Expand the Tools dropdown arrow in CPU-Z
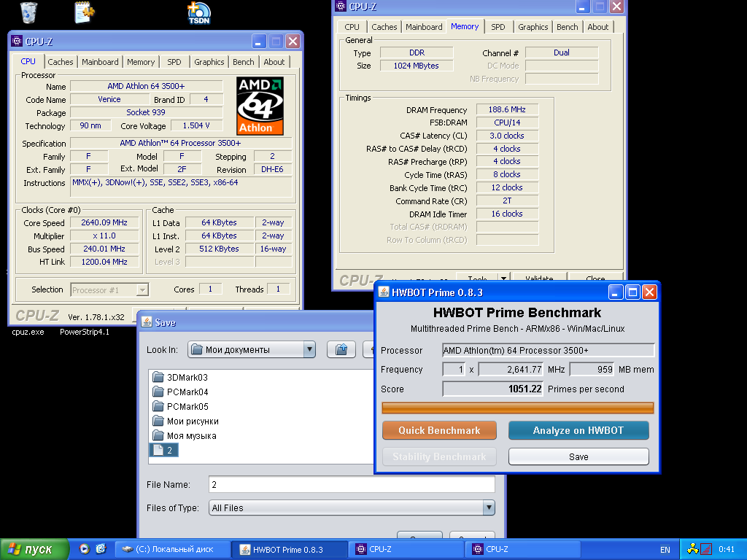747x560 pixels. pyautogui.click(x=503, y=278)
